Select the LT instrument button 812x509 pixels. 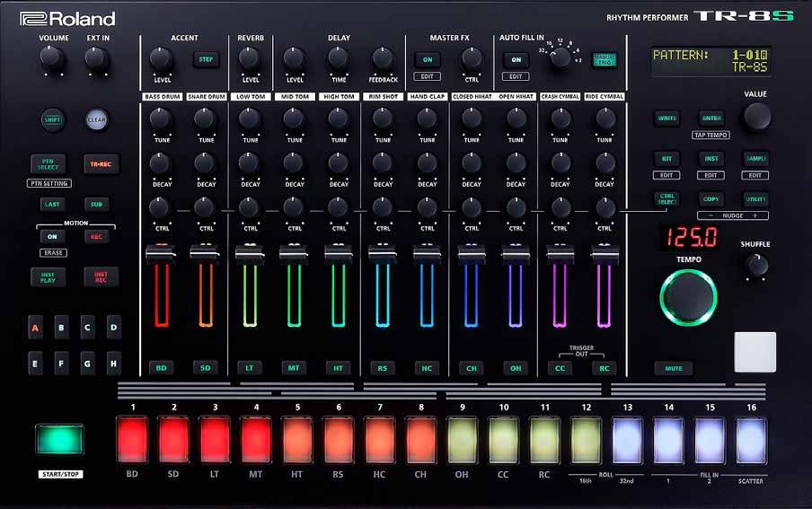(x=250, y=368)
